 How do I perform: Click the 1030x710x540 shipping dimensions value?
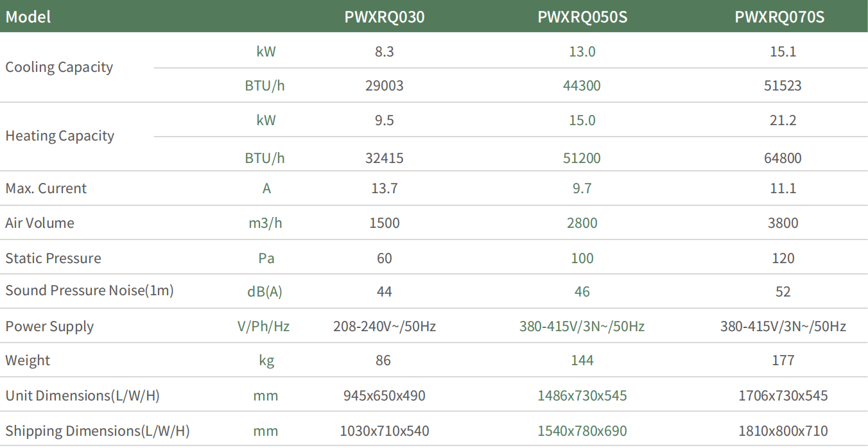click(384, 431)
